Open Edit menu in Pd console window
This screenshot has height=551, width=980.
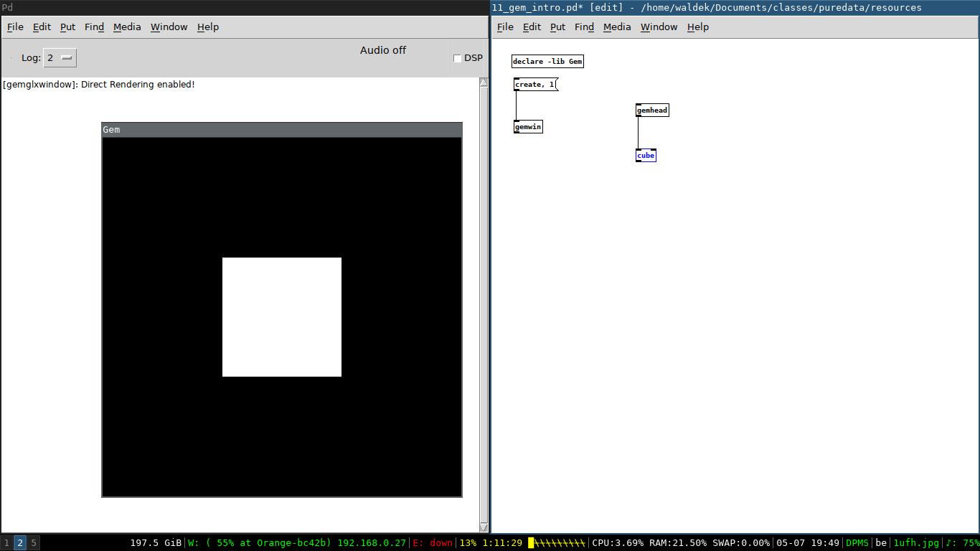42,27
